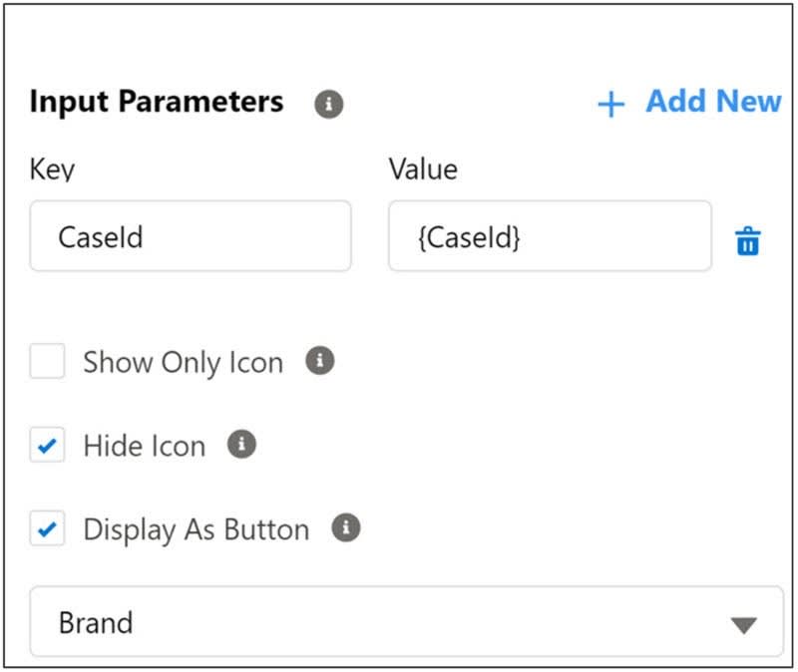Click the Input Parameters section header
This screenshot has width=798, height=672.
158,101
